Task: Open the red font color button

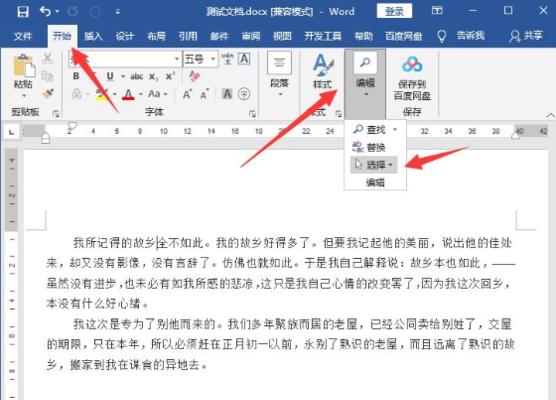Action: tap(128, 94)
